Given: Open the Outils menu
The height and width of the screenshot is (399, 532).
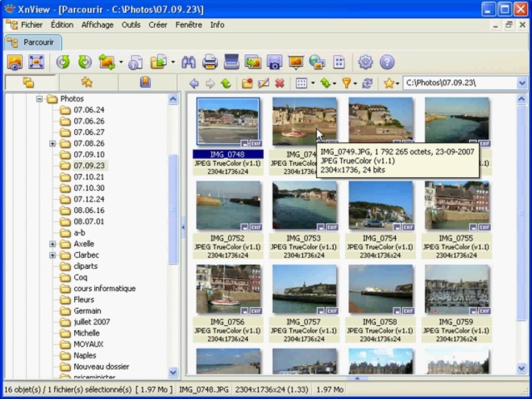Looking at the screenshot, I should pos(131,25).
